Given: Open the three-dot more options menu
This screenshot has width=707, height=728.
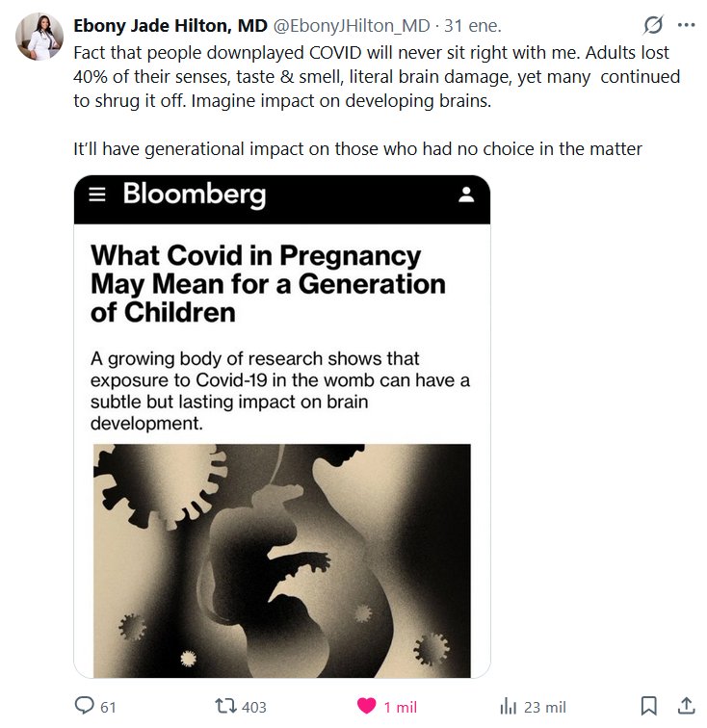Looking at the screenshot, I should point(686,25).
